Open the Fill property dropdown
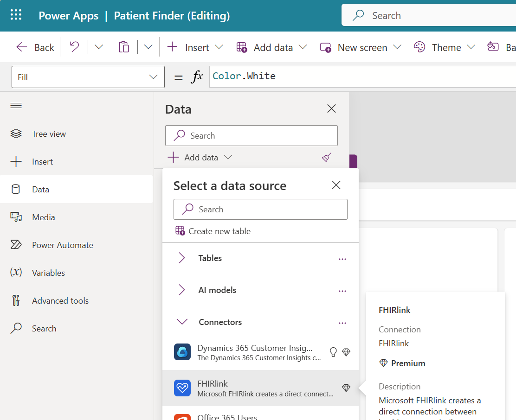This screenshot has width=516, height=420. click(88, 77)
